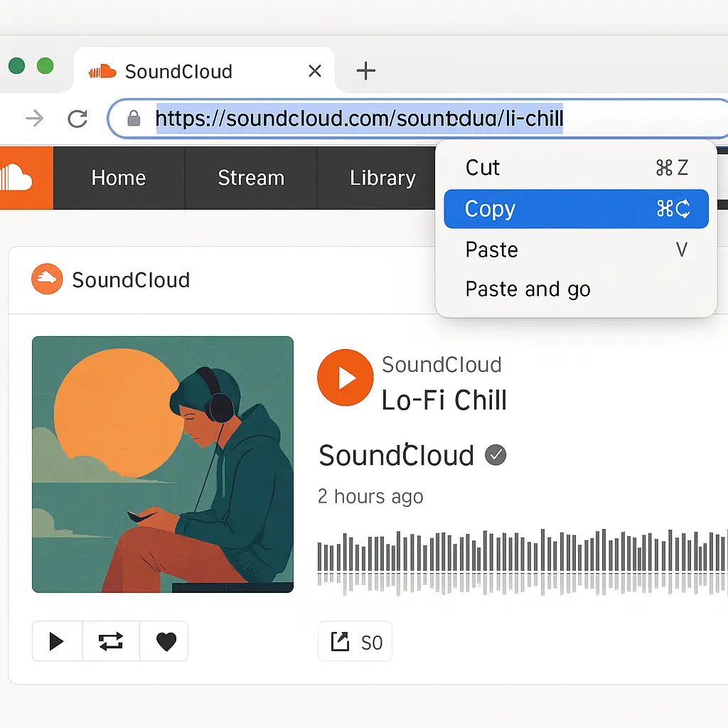This screenshot has width=728, height=728.
Task: Click the round orange SoundCloud avatar
Action: [x=47, y=279]
